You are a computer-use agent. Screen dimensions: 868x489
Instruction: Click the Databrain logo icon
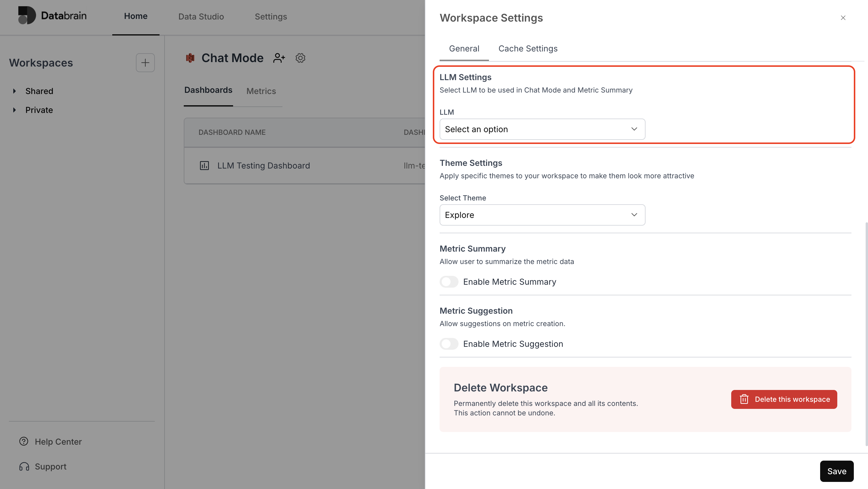(x=27, y=15)
